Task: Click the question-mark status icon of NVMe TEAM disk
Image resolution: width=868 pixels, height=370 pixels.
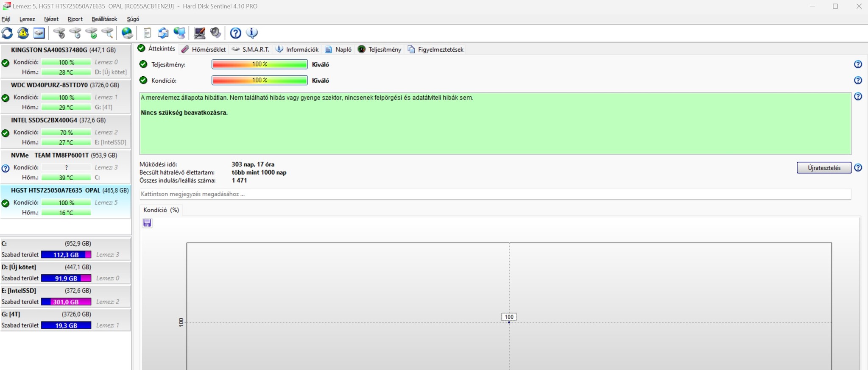Action: [6, 168]
